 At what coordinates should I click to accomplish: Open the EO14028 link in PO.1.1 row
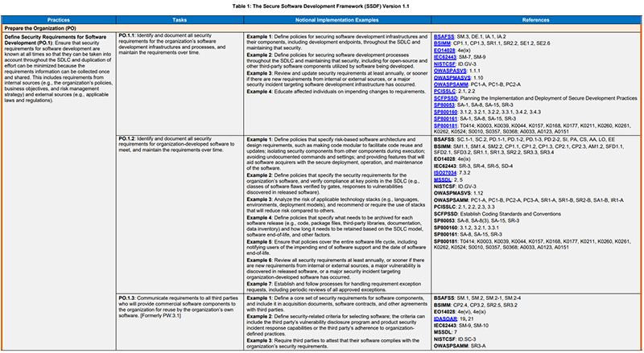pyautogui.click(x=445, y=49)
